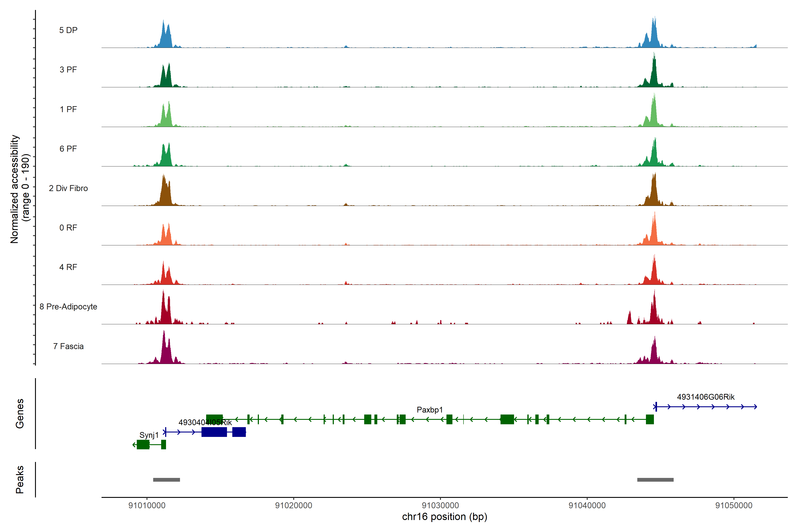The width and height of the screenshot is (798, 532).
Task: Click the 91010000 axis tick label
Action: tap(147, 505)
